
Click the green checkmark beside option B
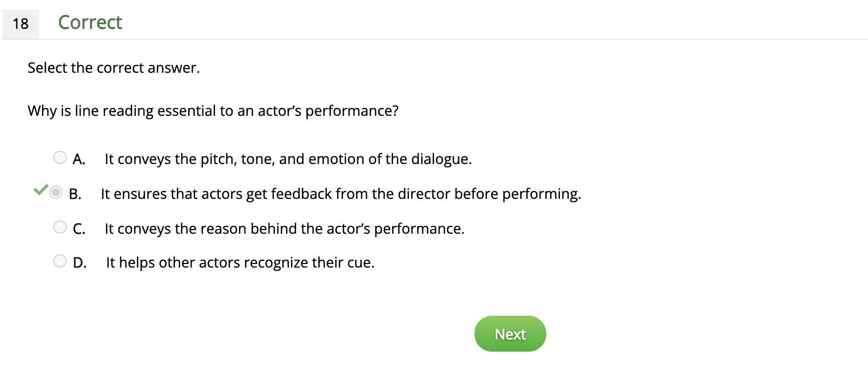pos(40,190)
